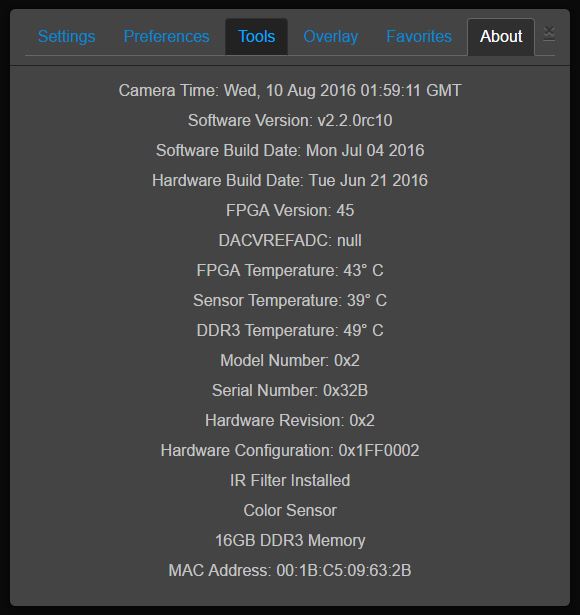This screenshot has height=615, width=580.
Task: Open the Settings tab
Action: [66, 36]
